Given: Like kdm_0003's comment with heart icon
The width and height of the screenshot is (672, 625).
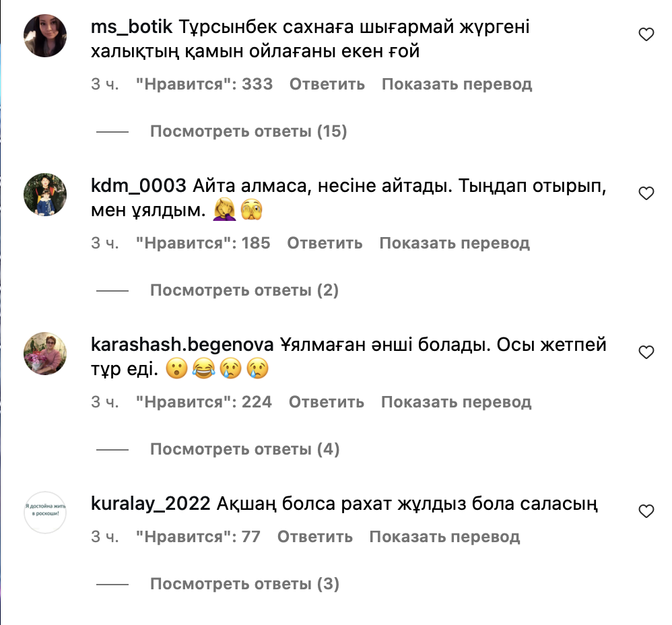Looking at the screenshot, I should coord(646,193).
